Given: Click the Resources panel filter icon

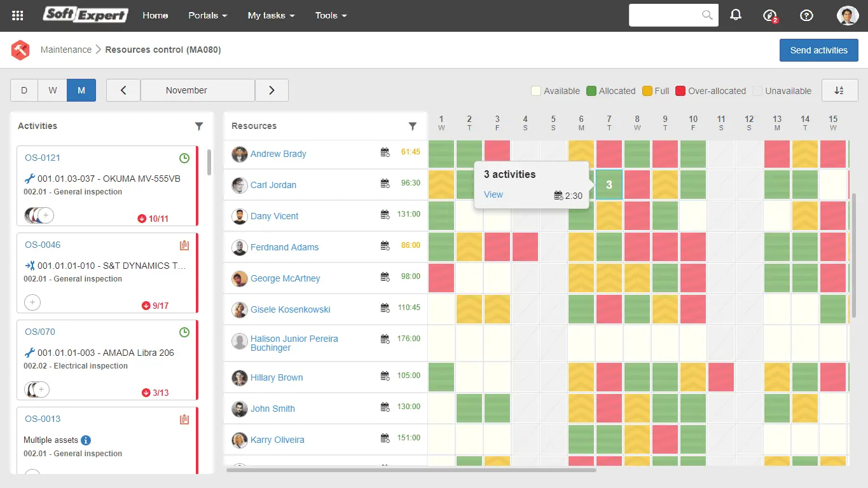Looking at the screenshot, I should [x=413, y=126].
